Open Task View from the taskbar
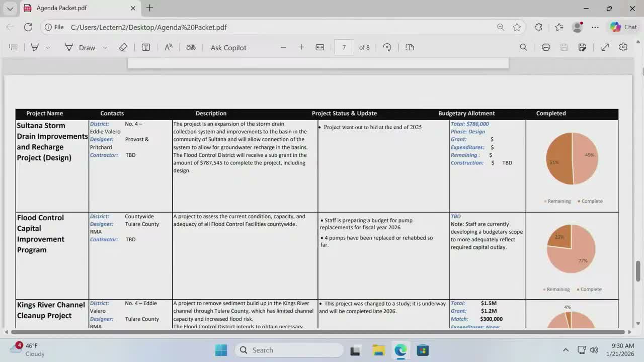 (355, 350)
